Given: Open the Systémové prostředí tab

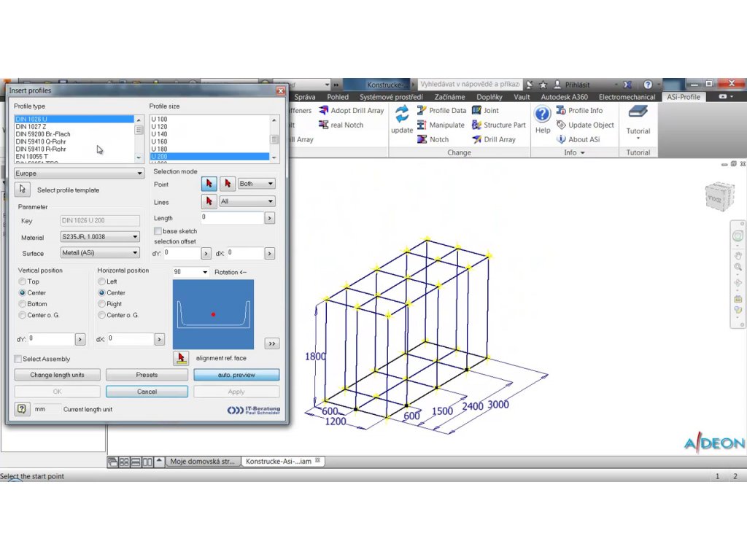Looking at the screenshot, I should tap(391, 97).
